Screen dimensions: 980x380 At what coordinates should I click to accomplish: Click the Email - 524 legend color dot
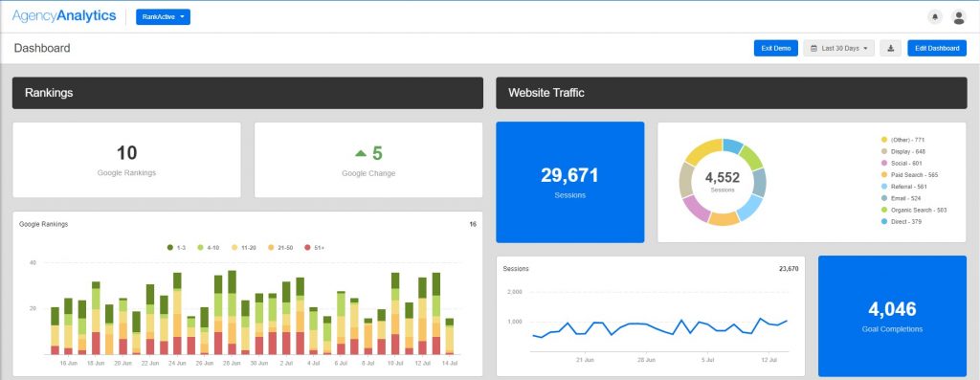point(884,198)
